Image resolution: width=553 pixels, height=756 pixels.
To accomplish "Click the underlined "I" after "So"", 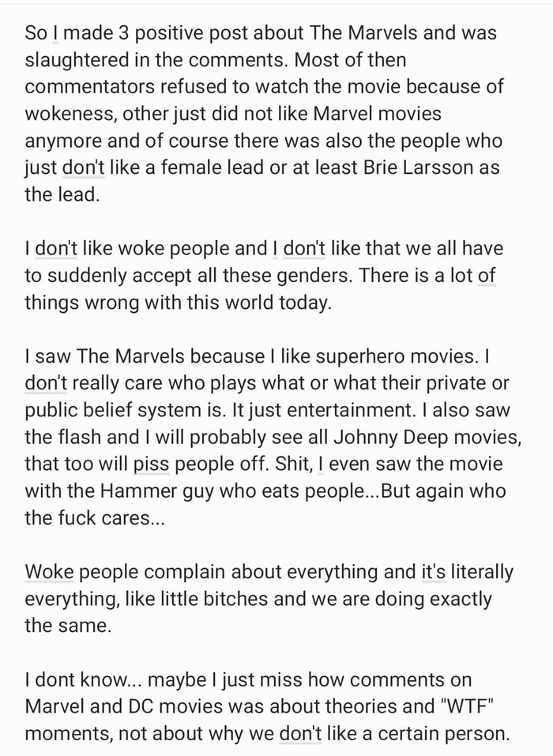I will [x=55, y=33].
